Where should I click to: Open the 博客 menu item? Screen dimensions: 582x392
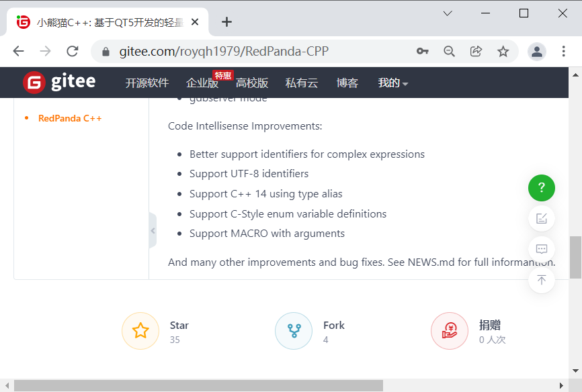(x=347, y=83)
